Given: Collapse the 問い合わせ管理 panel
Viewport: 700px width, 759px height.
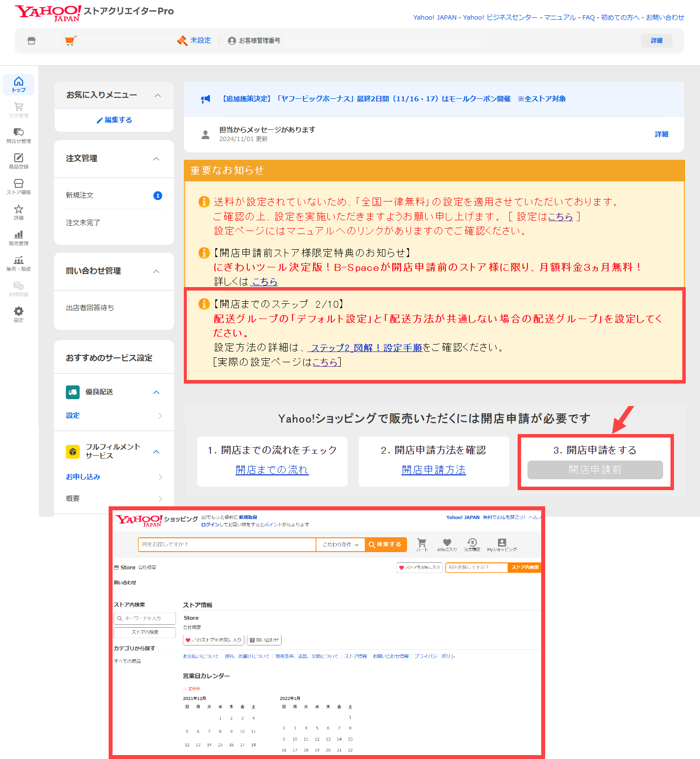Looking at the screenshot, I should (156, 271).
